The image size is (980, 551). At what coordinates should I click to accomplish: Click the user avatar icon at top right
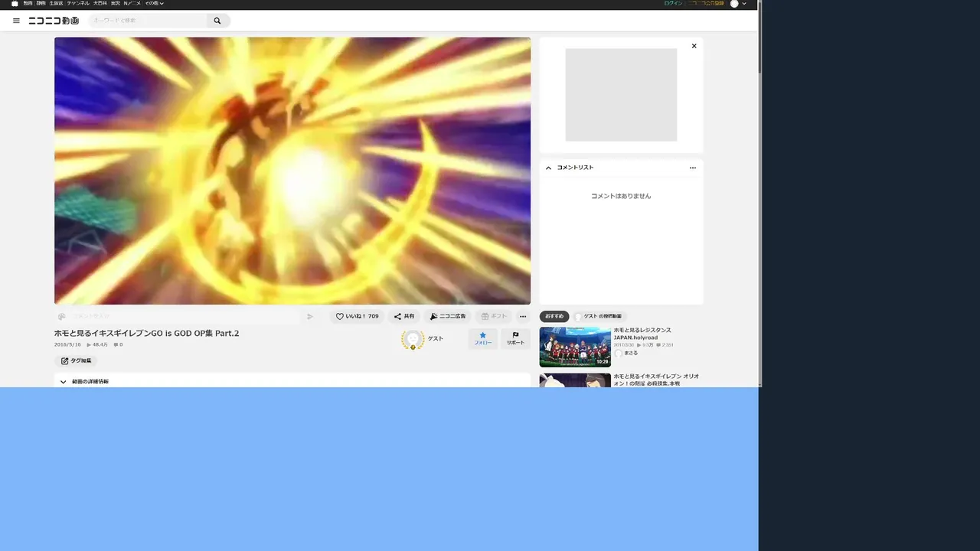734,4
